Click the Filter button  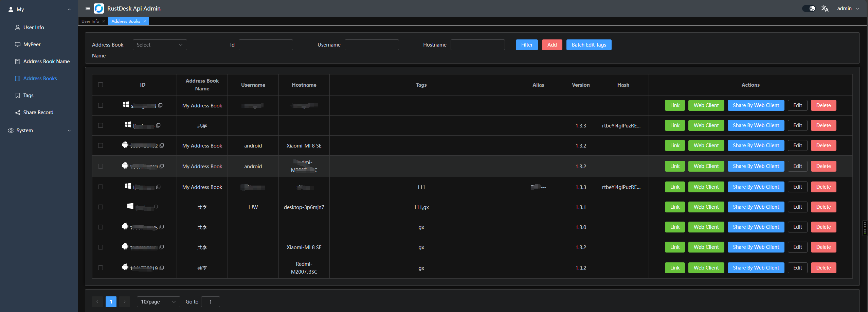pos(526,45)
